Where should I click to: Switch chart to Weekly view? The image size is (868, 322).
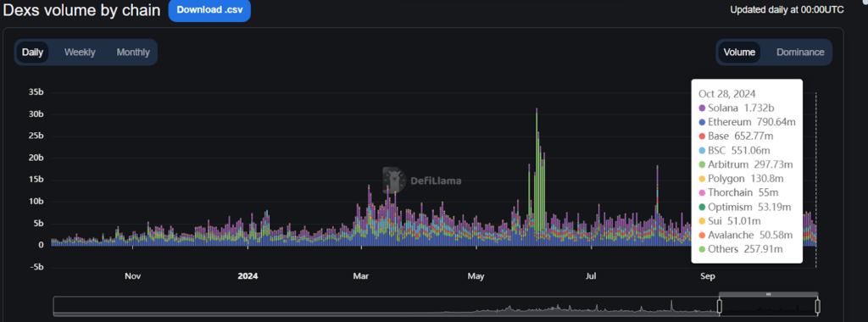coord(80,52)
